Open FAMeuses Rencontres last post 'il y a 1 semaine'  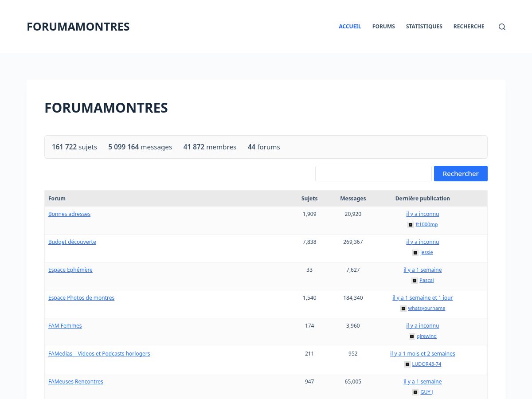422,381
